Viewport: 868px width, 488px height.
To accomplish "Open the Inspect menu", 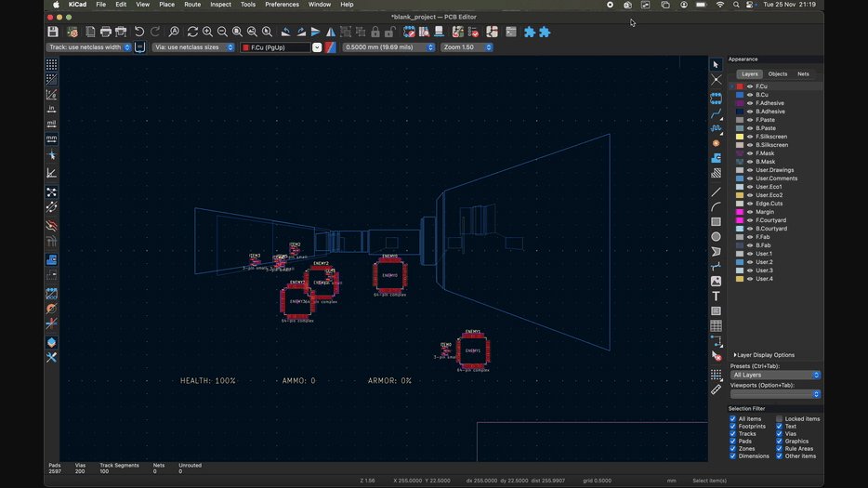I will [220, 5].
